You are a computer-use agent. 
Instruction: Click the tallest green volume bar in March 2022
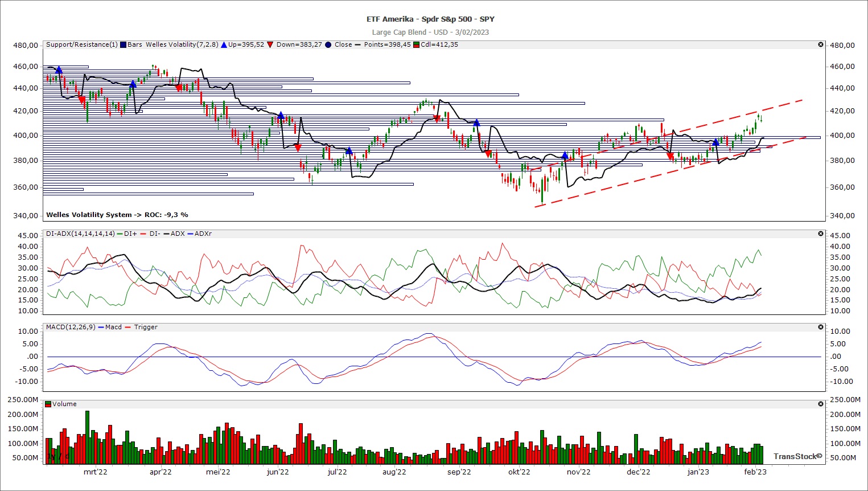click(x=87, y=437)
